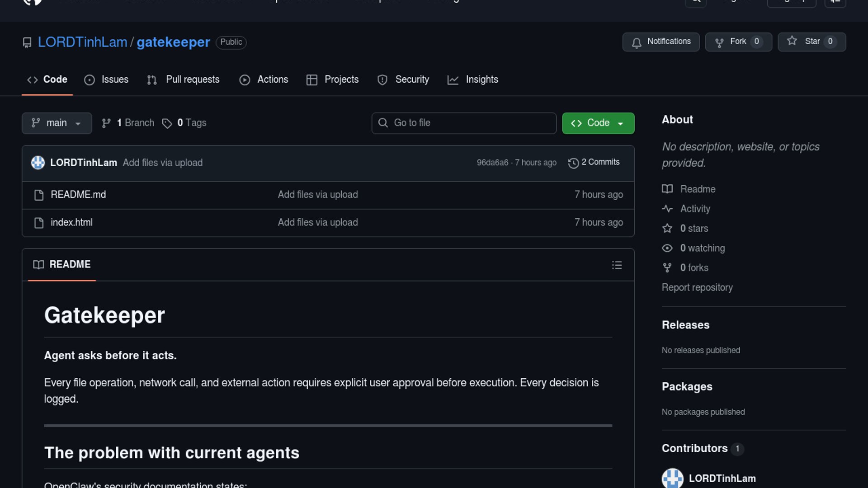Image resolution: width=868 pixels, height=488 pixels.
Task: Click the README.md file icon
Action: pyautogui.click(x=39, y=195)
